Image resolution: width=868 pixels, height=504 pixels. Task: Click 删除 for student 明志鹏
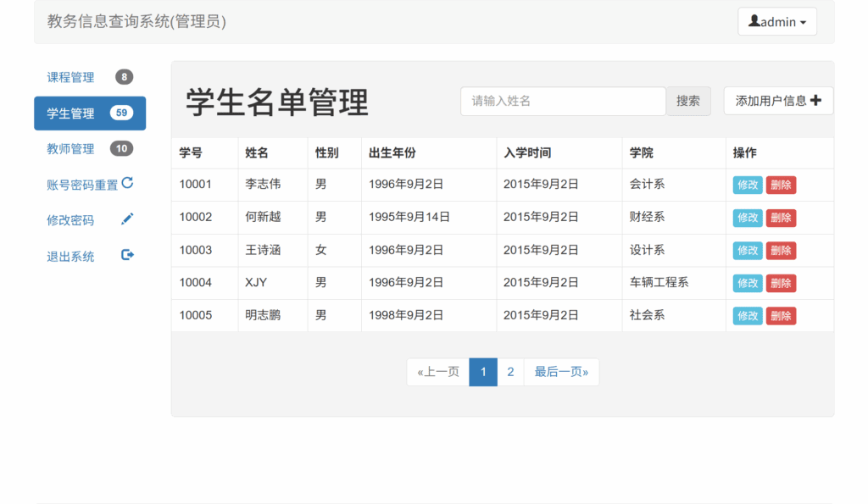pos(780,315)
